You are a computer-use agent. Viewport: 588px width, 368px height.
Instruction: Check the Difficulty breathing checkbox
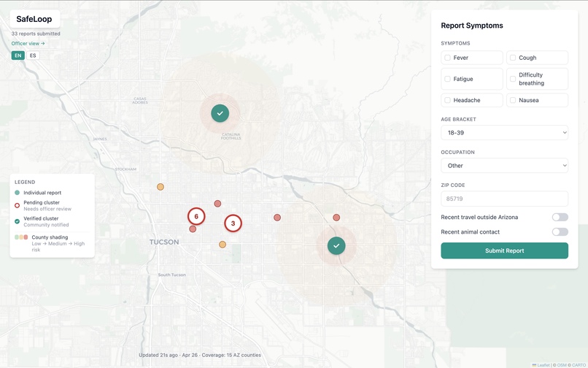pos(513,79)
